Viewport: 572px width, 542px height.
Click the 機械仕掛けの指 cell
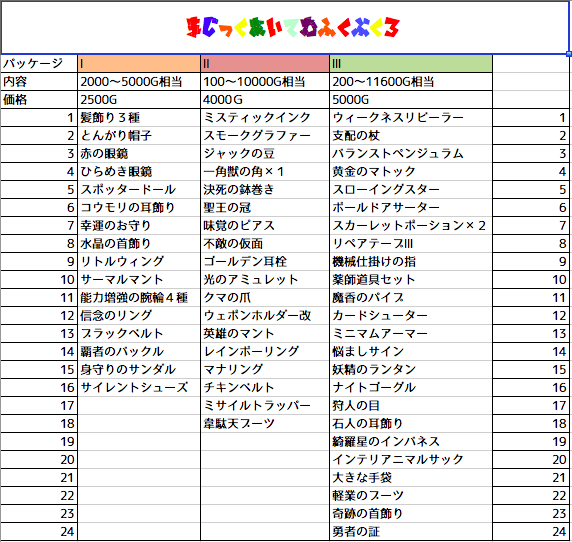pos(411,262)
